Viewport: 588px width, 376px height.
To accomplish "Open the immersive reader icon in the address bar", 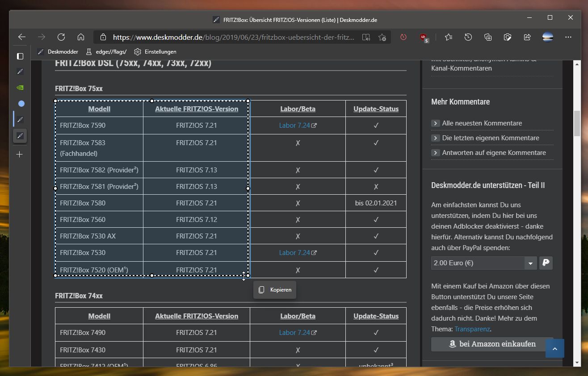I will (x=366, y=37).
